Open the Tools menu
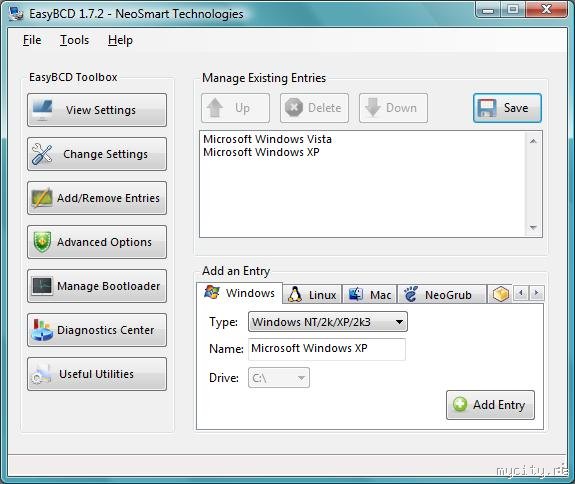The image size is (575, 484). pos(74,40)
